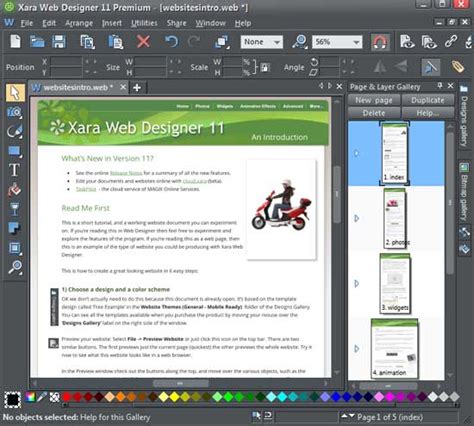The height and width of the screenshot is (426, 474).
Task: Toggle the highlighted blue button beside the tag icon
Action: click(x=431, y=67)
